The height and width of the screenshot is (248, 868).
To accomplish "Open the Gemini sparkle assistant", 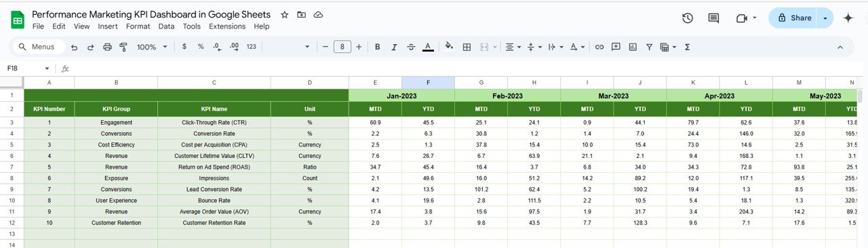I will [x=848, y=18].
